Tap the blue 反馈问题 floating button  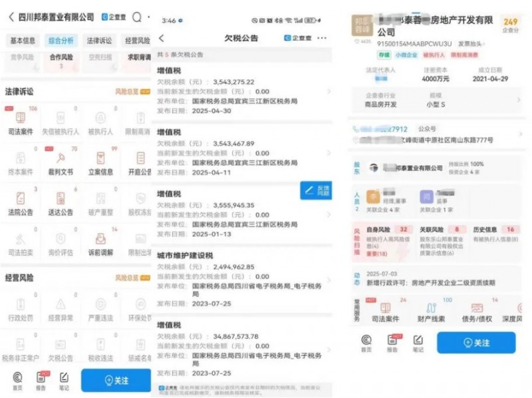click(x=316, y=190)
